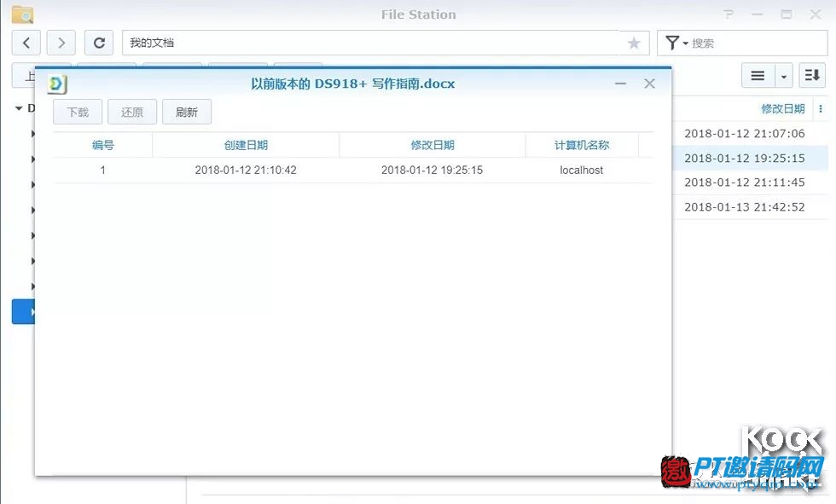
Task: Select file dated 2018-01-13 21:42:52
Action: 744,206
